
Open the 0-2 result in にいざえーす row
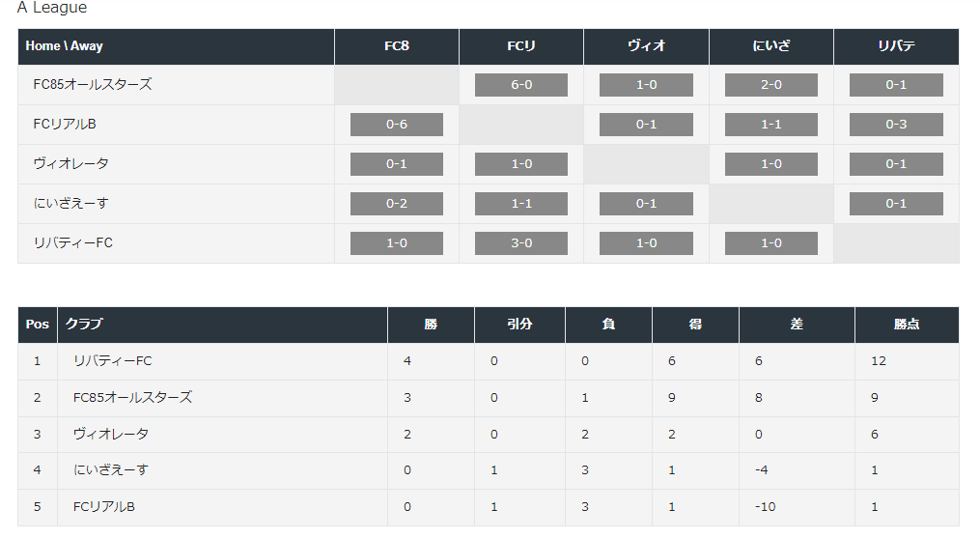pyautogui.click(x=396, y=204)
